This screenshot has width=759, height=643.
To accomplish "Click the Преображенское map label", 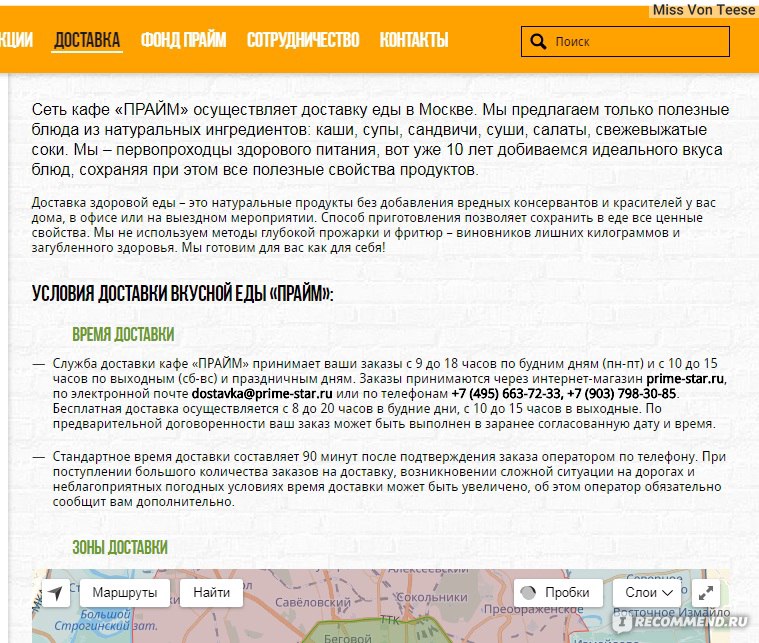I will [533, 610].
